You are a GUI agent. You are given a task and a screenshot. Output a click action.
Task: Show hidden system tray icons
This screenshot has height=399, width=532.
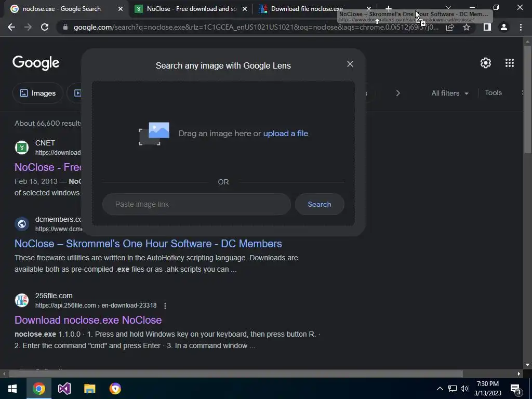click(440, 389)
